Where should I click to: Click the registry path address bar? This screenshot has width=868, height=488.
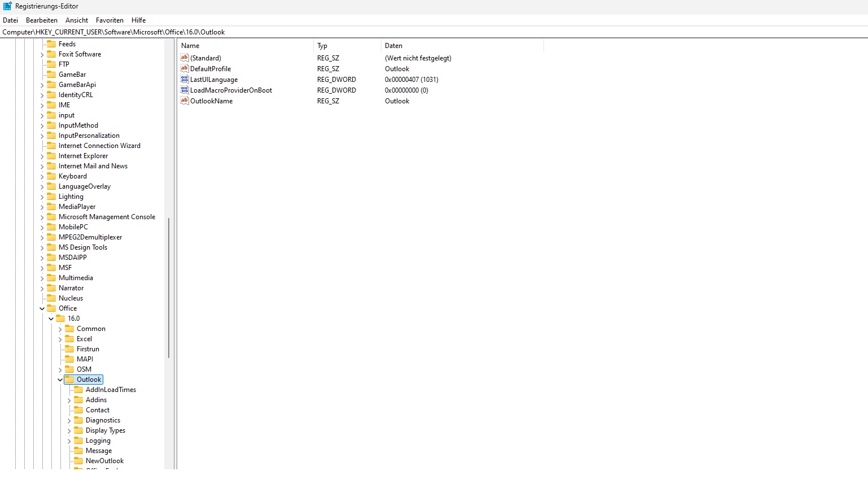[x=434, y=32]
